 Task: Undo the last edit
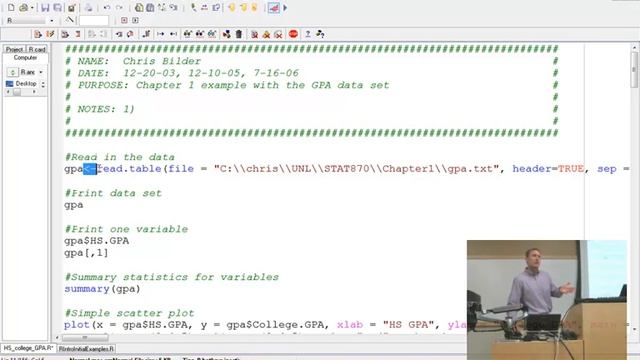(x=107, y=7)
